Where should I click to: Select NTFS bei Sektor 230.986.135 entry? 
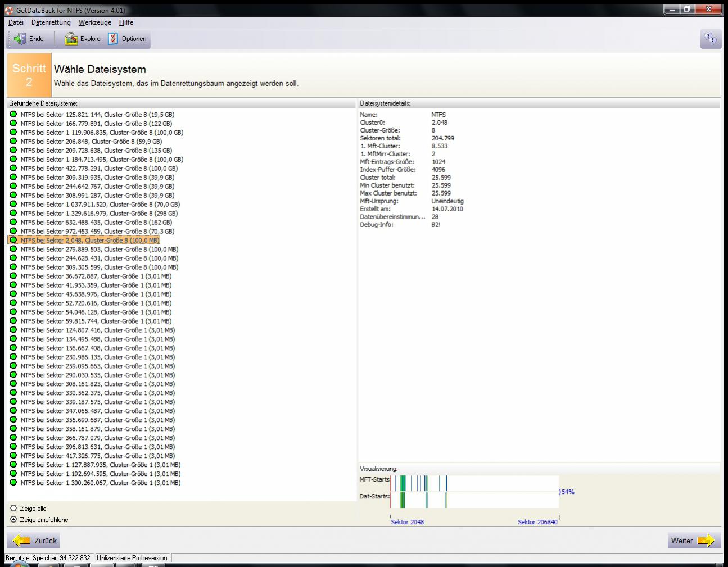coord(98,357)
